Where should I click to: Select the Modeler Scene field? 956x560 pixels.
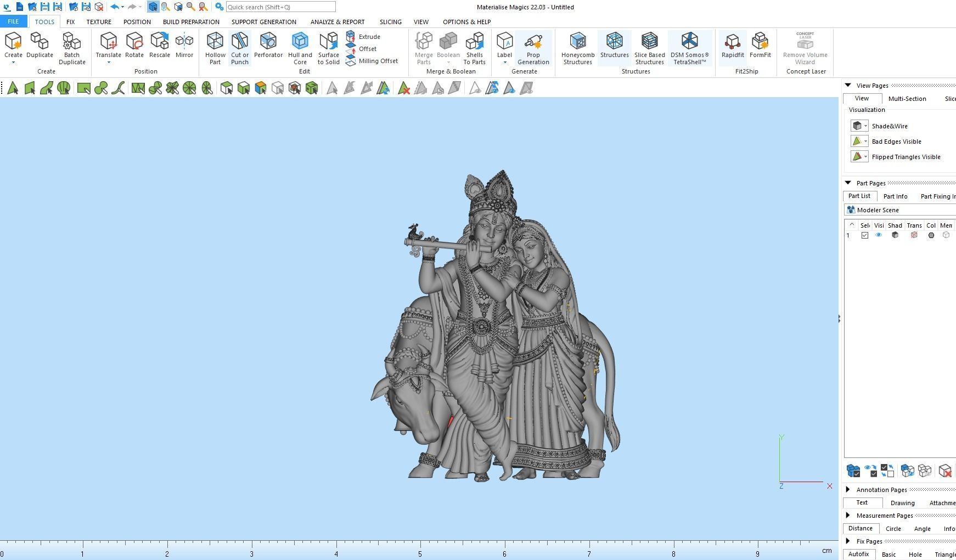click(900, 210)
